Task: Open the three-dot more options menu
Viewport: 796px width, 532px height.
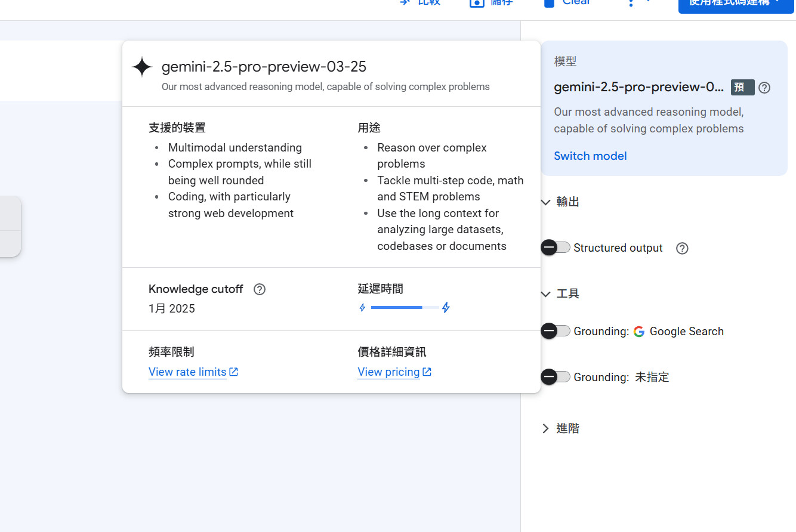Action: pyautogui.click(x=631, y=3)
